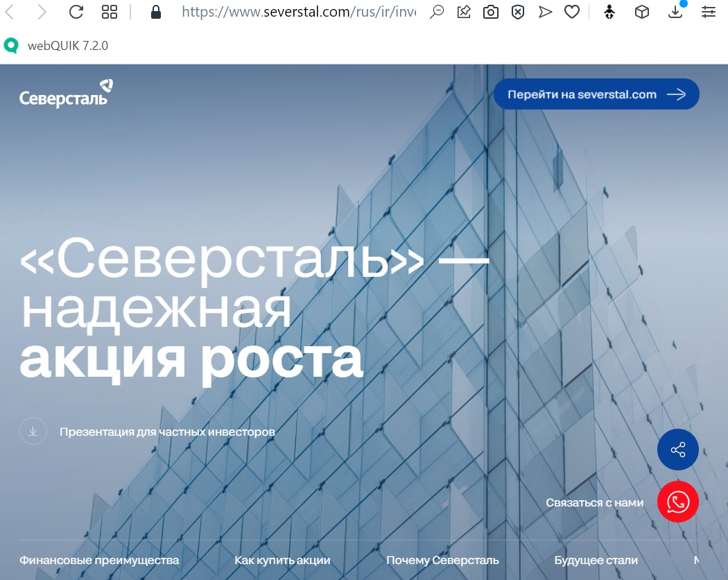Open the start page tiles grid
728x580 pixels.
[109, 12]
